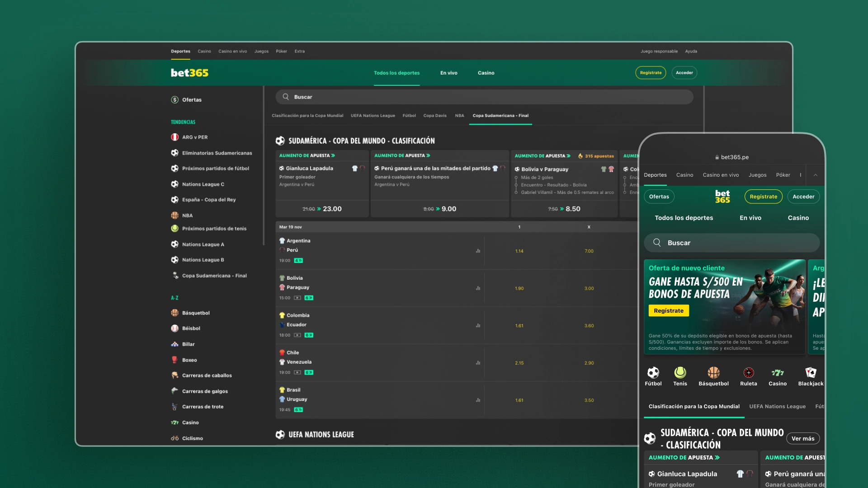Select the 'En vivo' tab in main navigation
The width and height of the screenshot is (868, 488).
[448, 72]
